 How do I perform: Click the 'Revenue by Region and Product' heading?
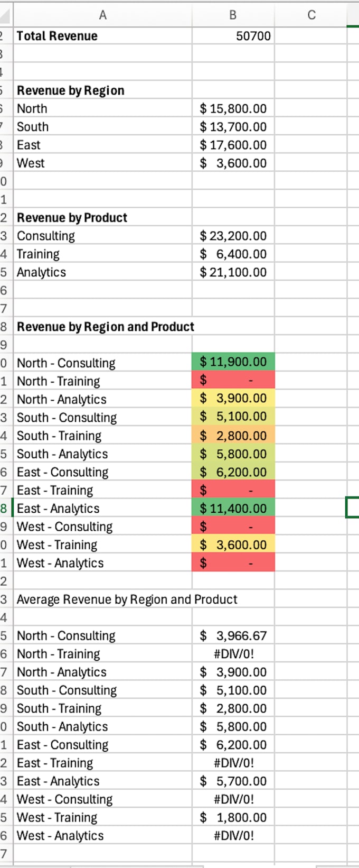(x=106, y=327)
